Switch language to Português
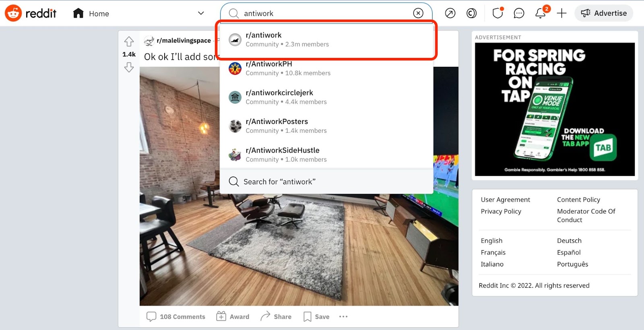 pos(572,264)
